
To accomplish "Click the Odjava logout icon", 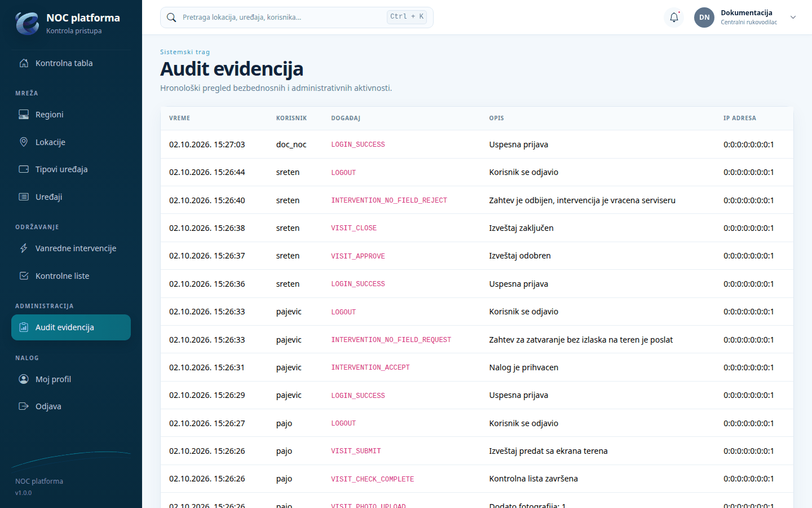I will [24, 406].
